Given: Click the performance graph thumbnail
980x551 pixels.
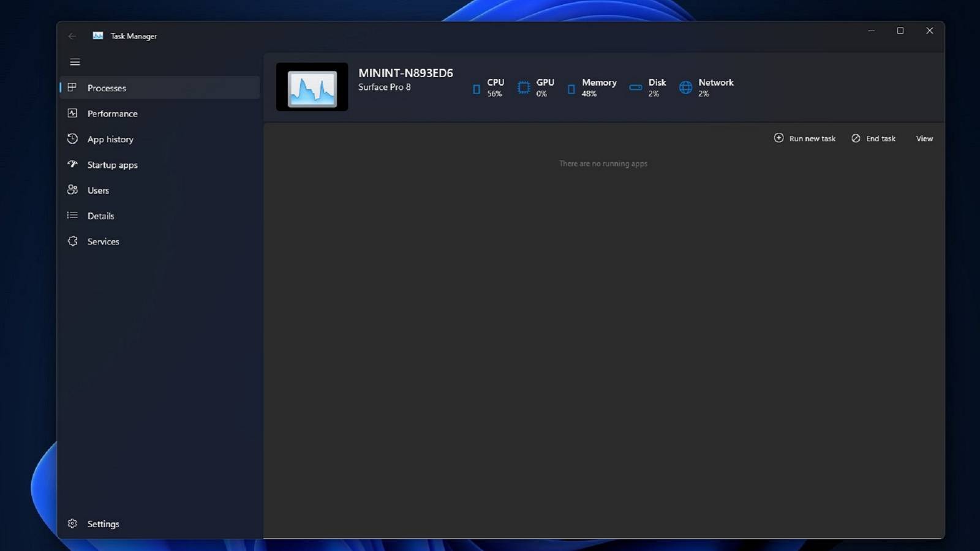Looking at the screenshot, I should click(312, 87).
